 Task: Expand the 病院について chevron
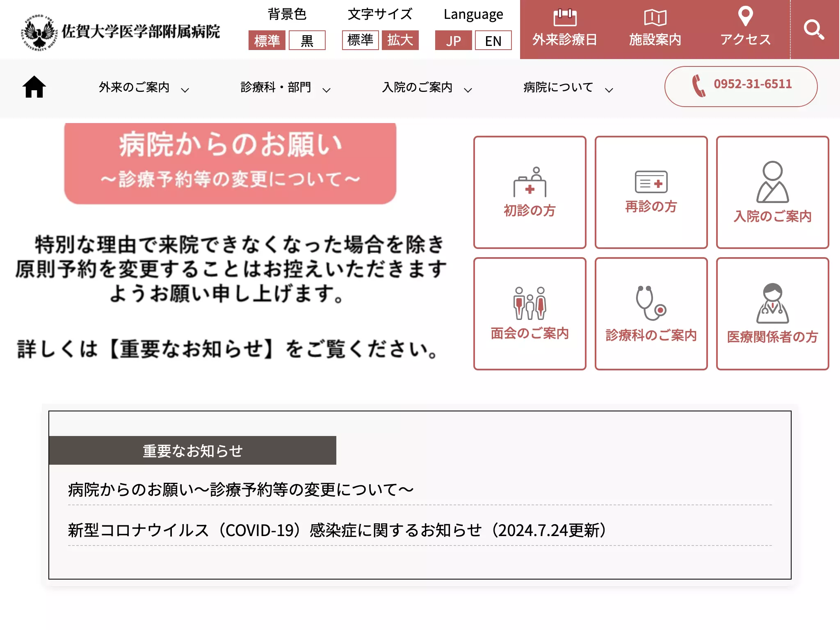pyautogui.click(x=609, y=90)
